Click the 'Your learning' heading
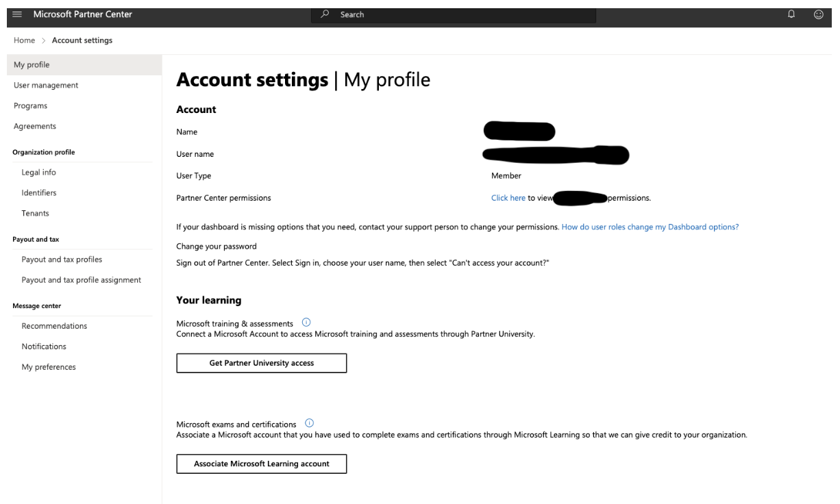 209,301
